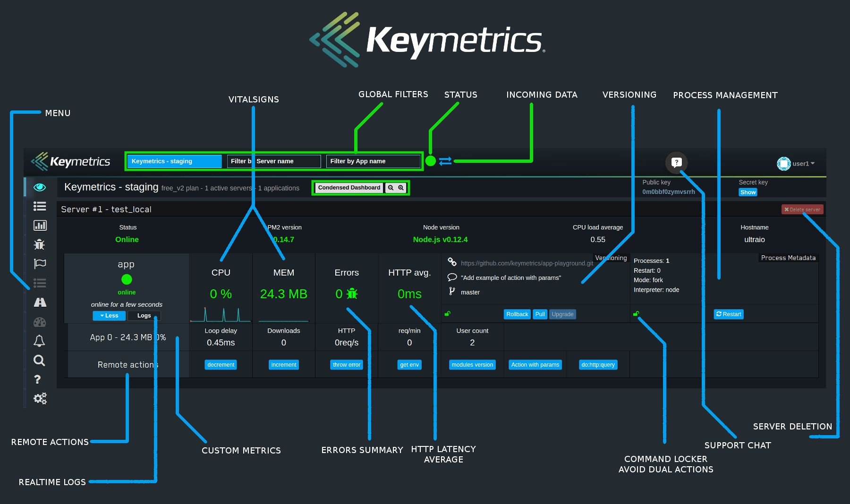
Task: Click the CPU usage sparkline chart
Action: (x=221, y=314)
